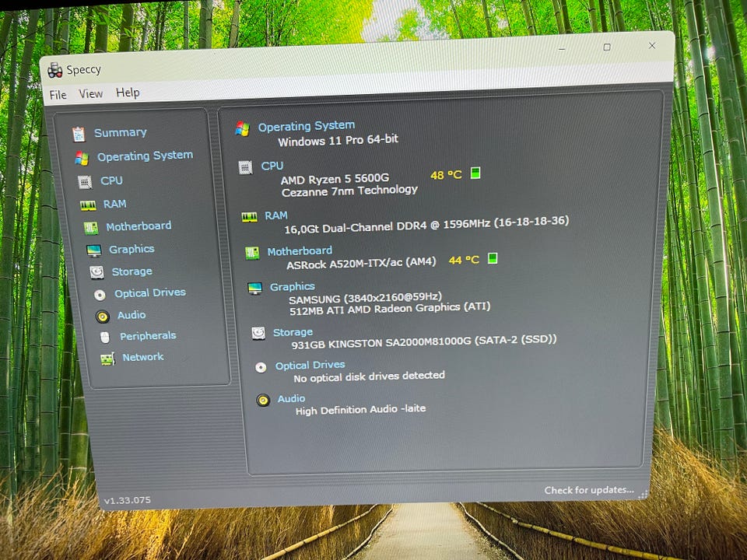Viewport: 747px width, 560px height.
Task: Open Graphics section from sidebar
Action: pyautogui.click(x=132, y=249)
